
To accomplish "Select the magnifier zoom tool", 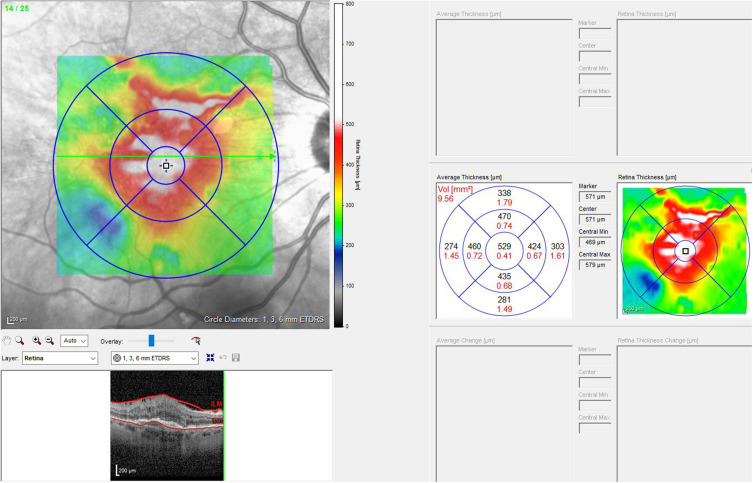I will pyautogui.click(x=20, y=340).
